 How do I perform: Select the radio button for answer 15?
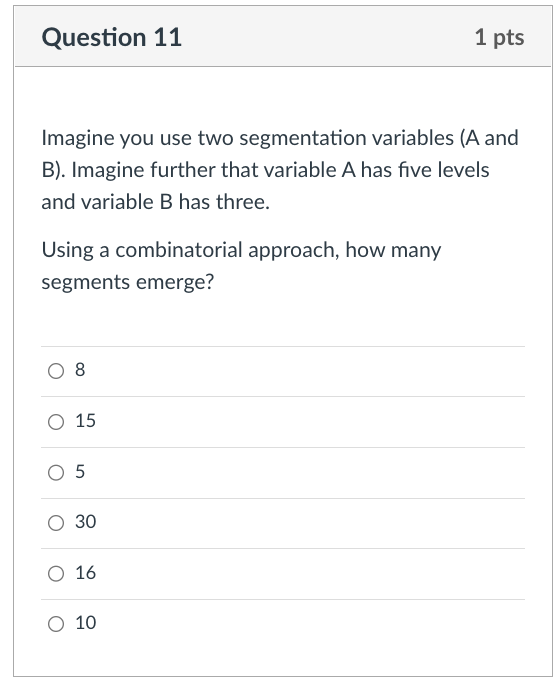(x=56, y=422)
